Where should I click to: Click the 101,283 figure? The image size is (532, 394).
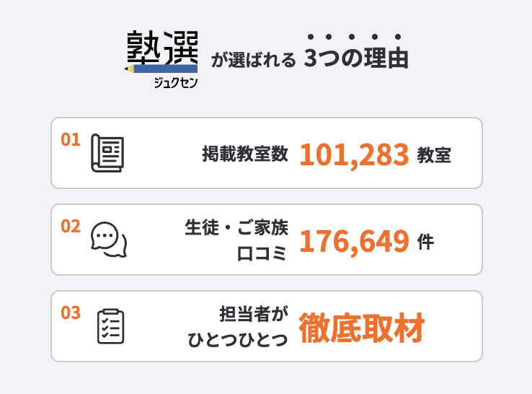coord(354,154)
